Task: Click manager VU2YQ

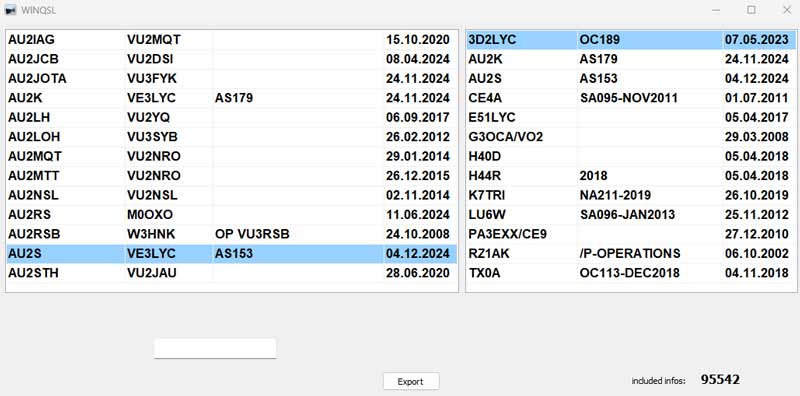Action: tap(148, 117)
